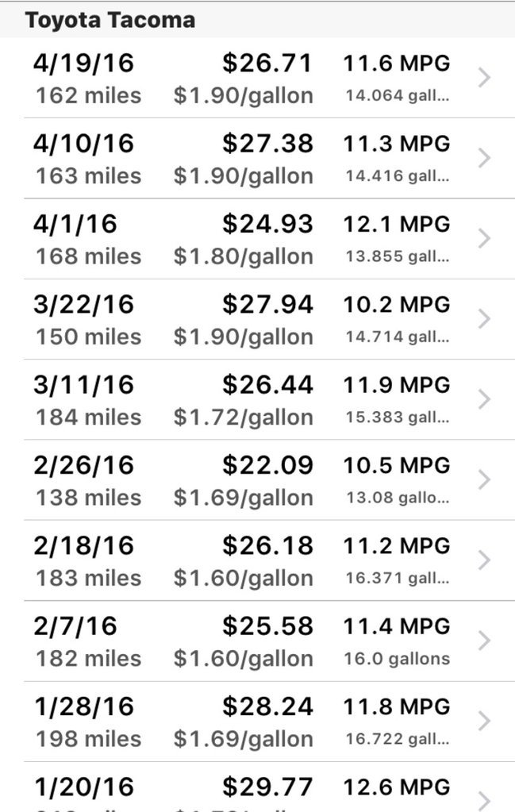Select the 16.371 gallons text on 2/18/16

point(397,578)
